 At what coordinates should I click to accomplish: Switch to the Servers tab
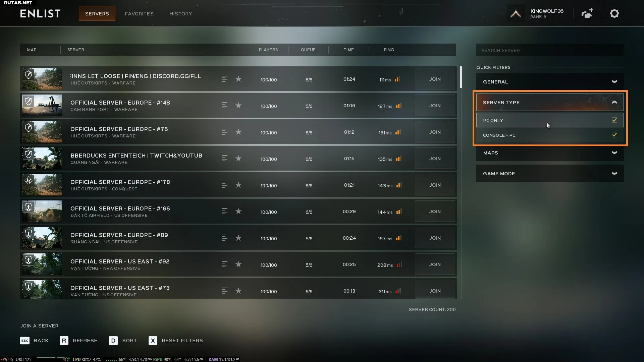tap(97, 14)
